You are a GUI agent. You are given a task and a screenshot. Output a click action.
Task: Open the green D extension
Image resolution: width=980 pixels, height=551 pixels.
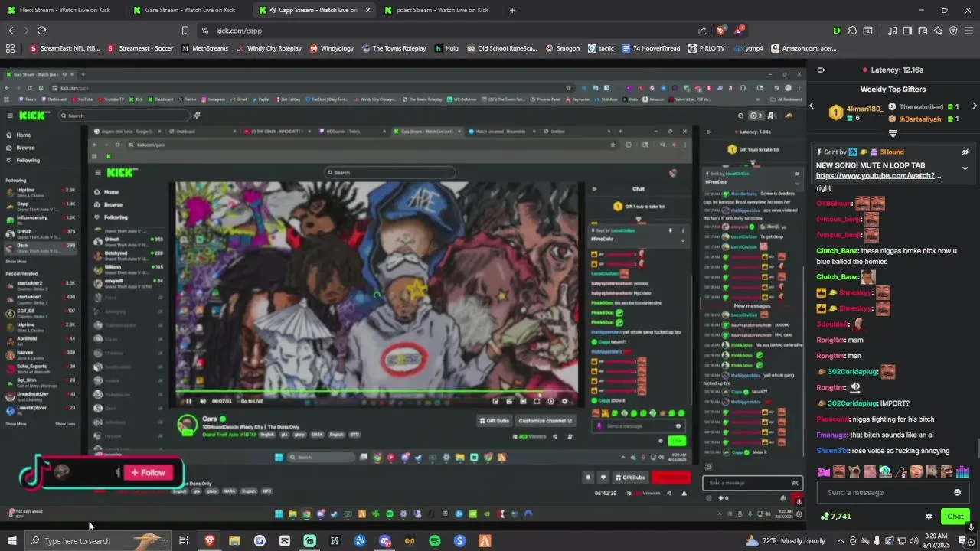click(x=837, y=31)
